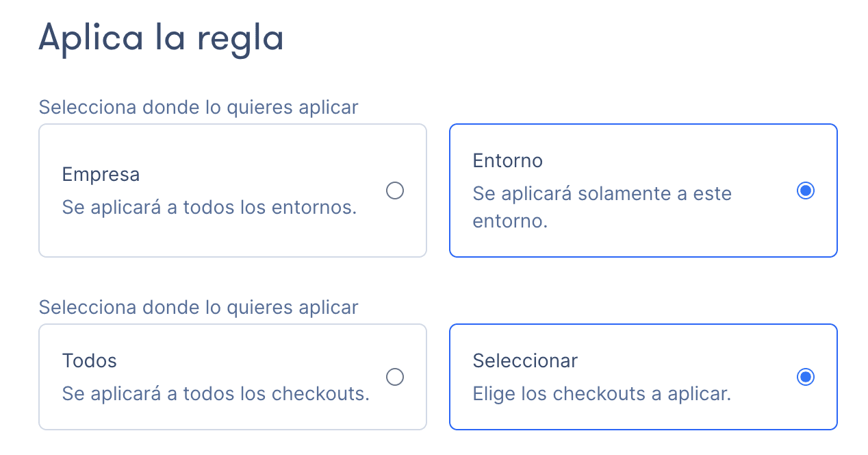This screenshot has width=868, height=455.
Task: Click text Se aplicará a todos los entornos
Action: pyautogui.click(x=209, y=207)
